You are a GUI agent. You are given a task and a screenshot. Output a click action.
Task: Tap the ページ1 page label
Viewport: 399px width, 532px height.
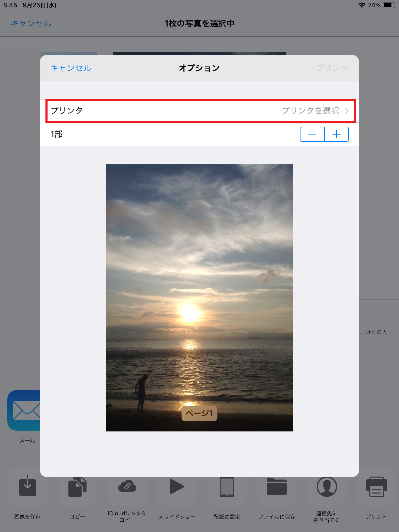pyautogui.click(x=199, y=413)
